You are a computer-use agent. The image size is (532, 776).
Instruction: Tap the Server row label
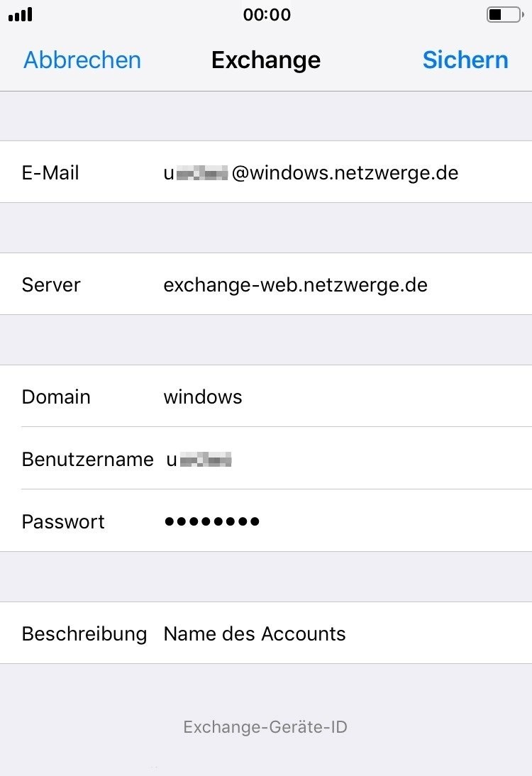click(51, 284)
